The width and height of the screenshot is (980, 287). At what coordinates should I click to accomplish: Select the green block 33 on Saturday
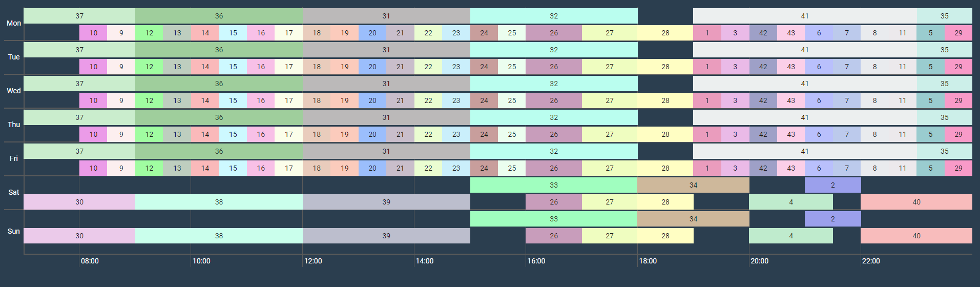553,185
